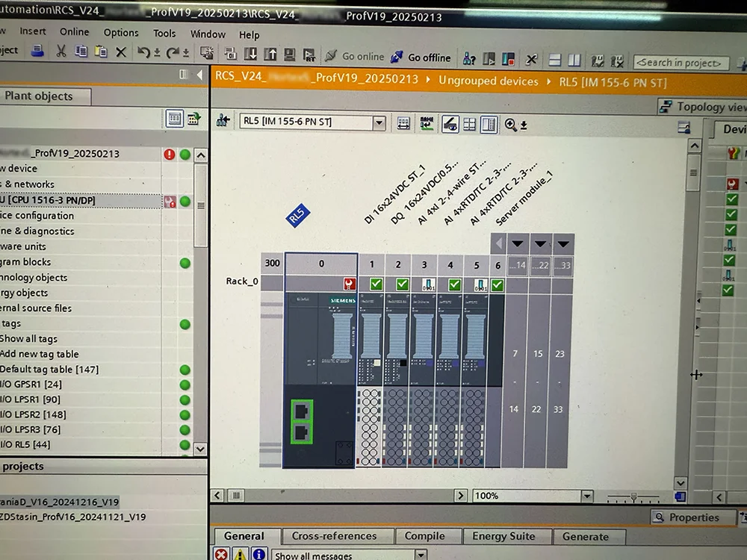Open the Online menu
The height and width of the screenshot is (560, 747).
point(74,32)
